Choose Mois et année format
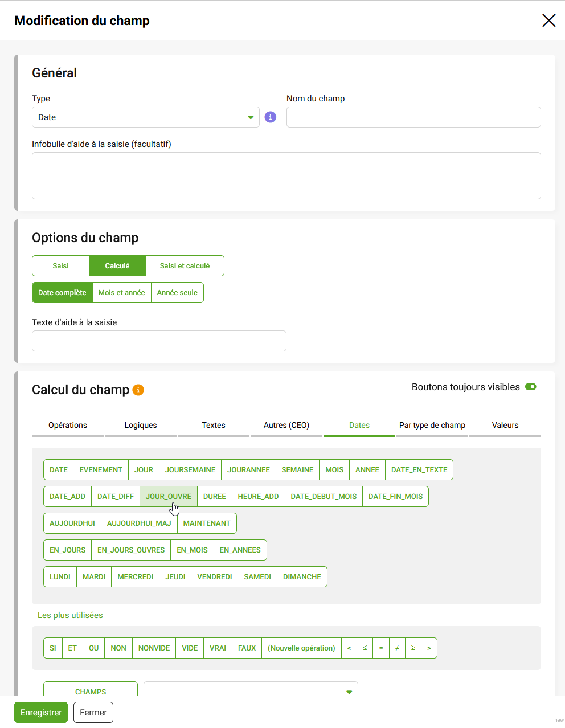The height and width of the screenshot is (728, 565). coord(121,293)
